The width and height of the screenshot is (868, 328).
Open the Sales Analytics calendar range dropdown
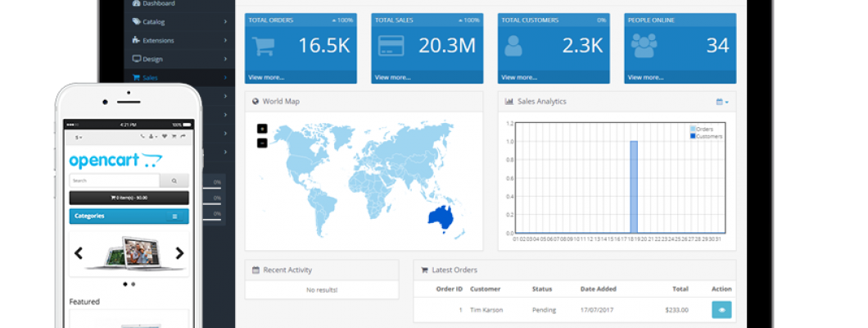click(721, 102)
